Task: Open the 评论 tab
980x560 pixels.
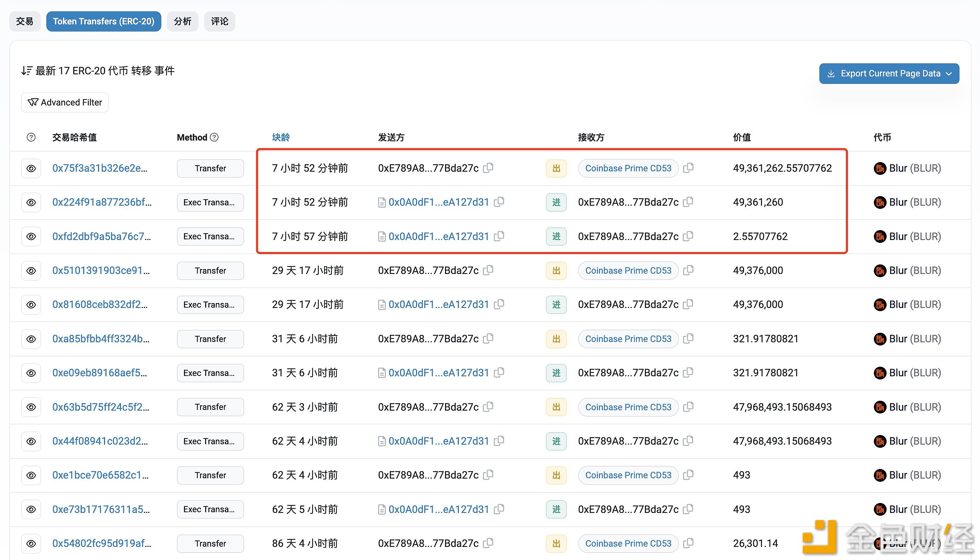Action: (219, 21)
